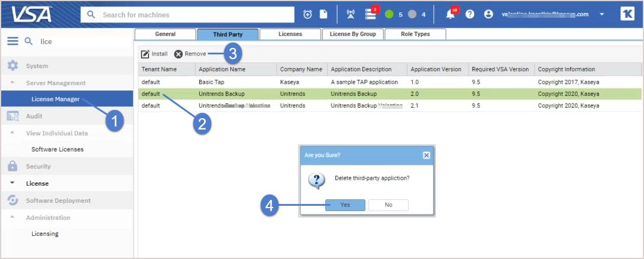Click the gray offline agents indicator
Viewport: 644px width, 259px height.
pos(412,14)
